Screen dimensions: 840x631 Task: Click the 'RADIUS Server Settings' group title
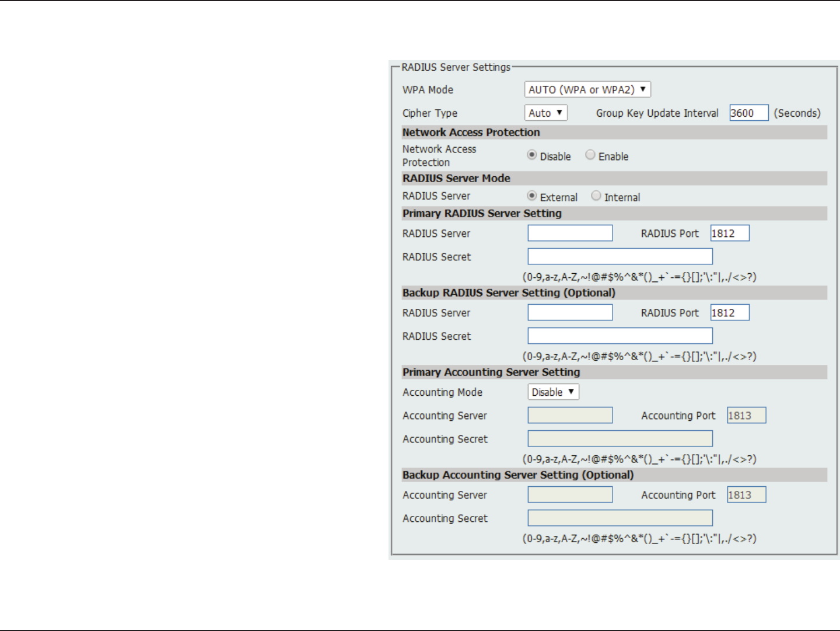[456, 67]
